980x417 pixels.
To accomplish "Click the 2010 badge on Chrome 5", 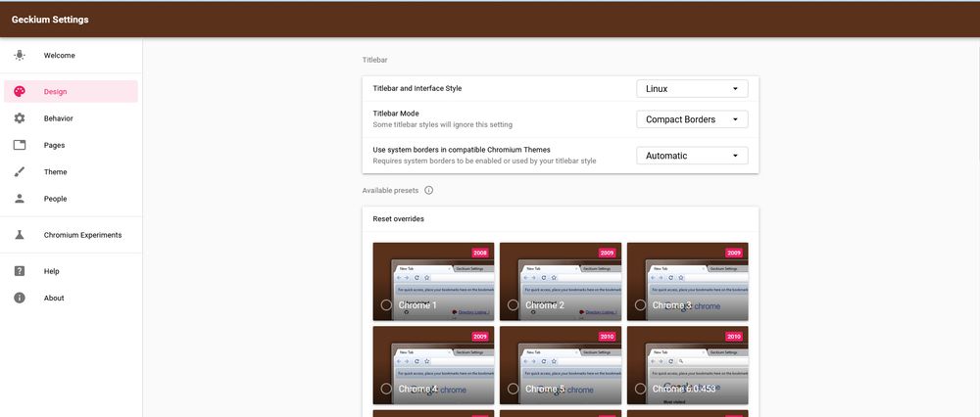I will click(607, 337).
